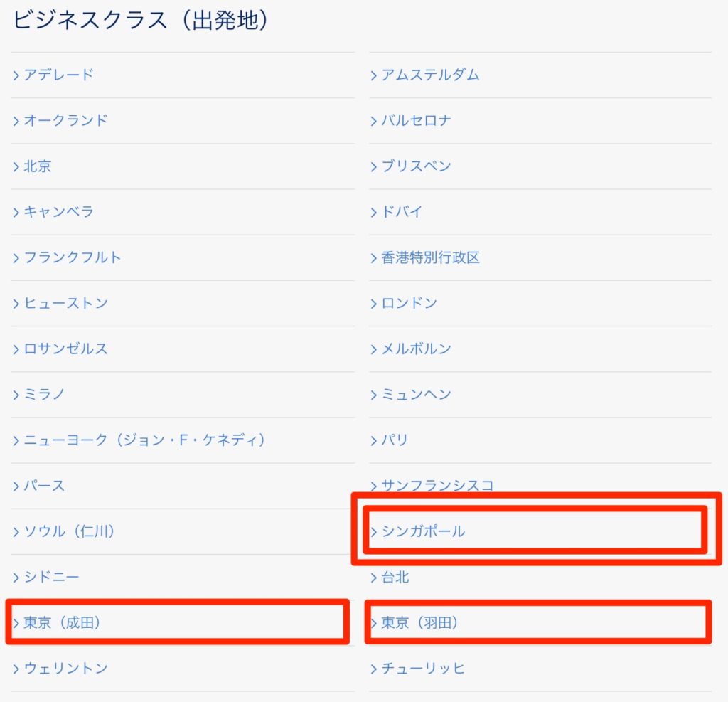Viewport: 728px width, 702px height.
Task: Click the highlighted 東京（羽田） link
Action: [x=420, y=623]
